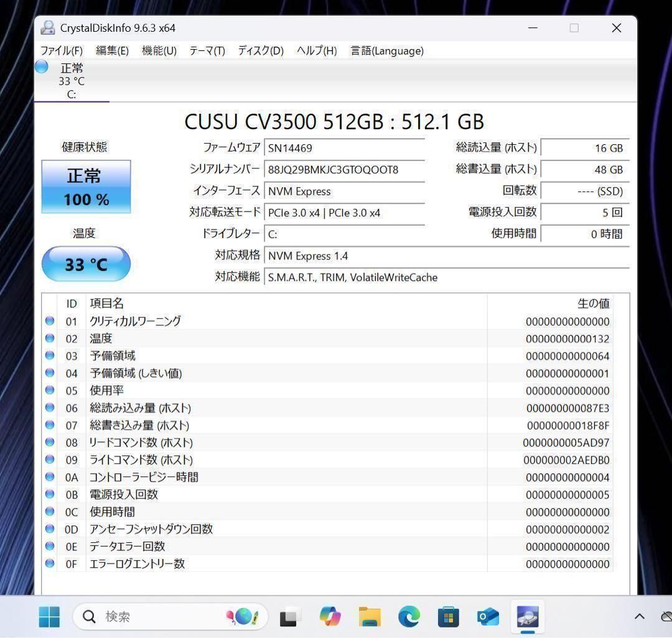
Task: Open CrystalDiskInfo from the taskbar
Action: point(527,616)
